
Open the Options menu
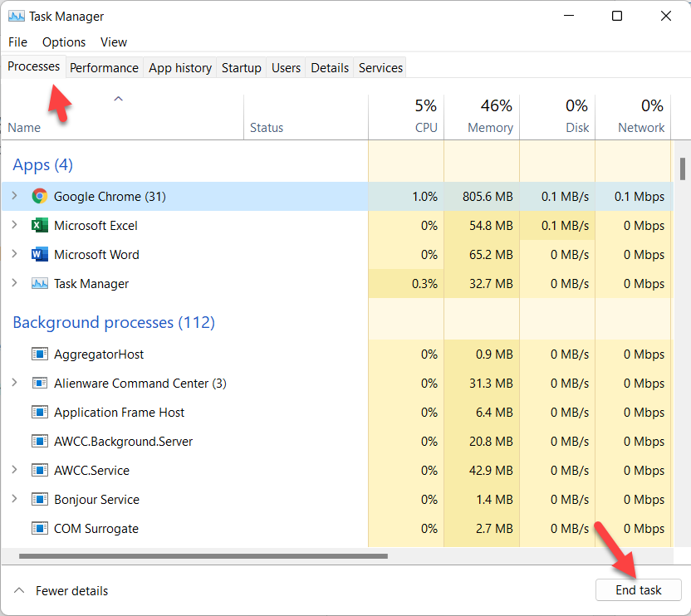tap(64, 42)
